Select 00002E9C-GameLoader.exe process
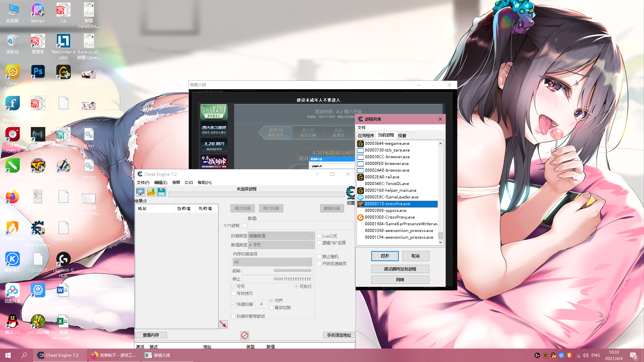 397,197
